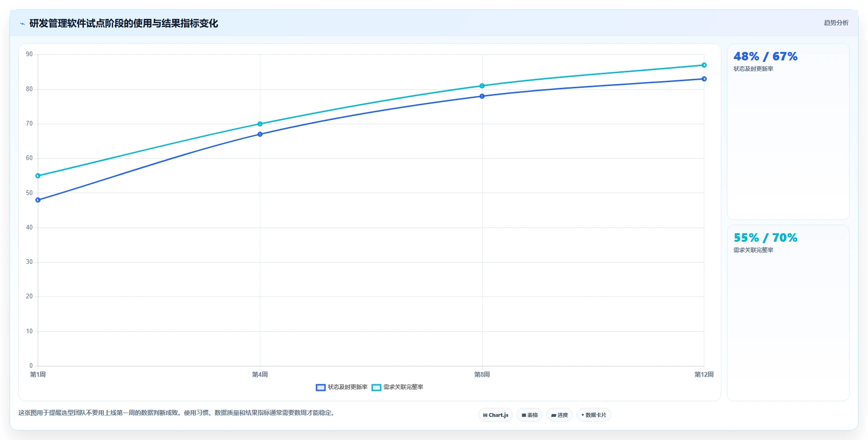The width and height of the screenshot is (868, 440).
Task: Click the 0 y-axis tick label
Action: tap(31, 366)
